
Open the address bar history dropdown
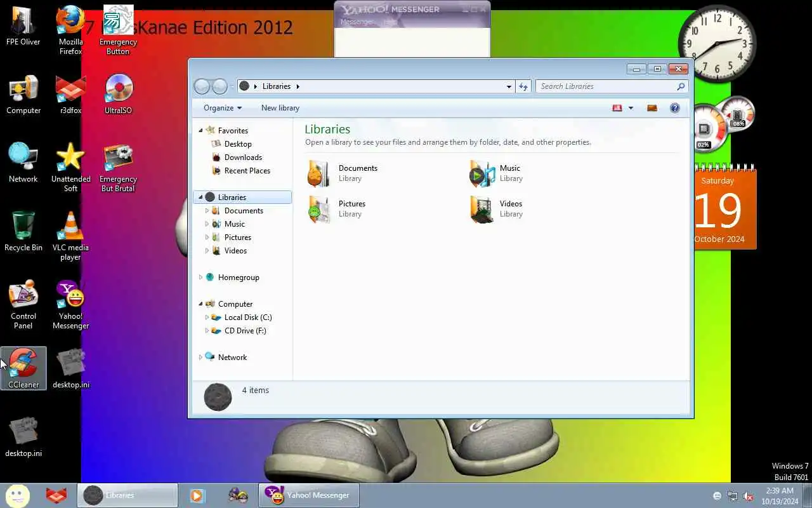(509, 86)
